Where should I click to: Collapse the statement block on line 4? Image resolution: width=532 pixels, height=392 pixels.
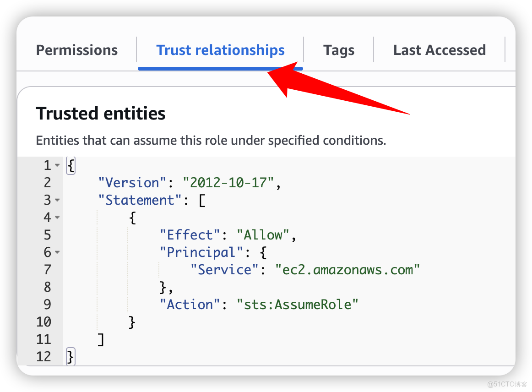pos(57,217)
